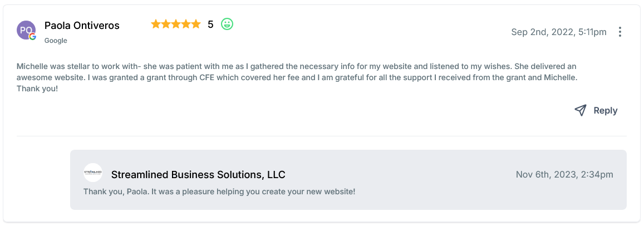The width and height of the screenshot is (644, 226).
Task: Select the third rating star
Action: (175, 24)
